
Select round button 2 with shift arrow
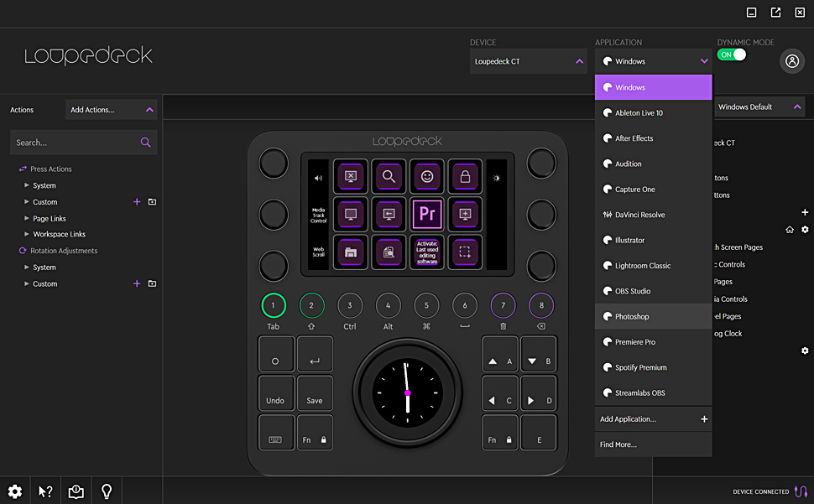click(x=311, y=305)
